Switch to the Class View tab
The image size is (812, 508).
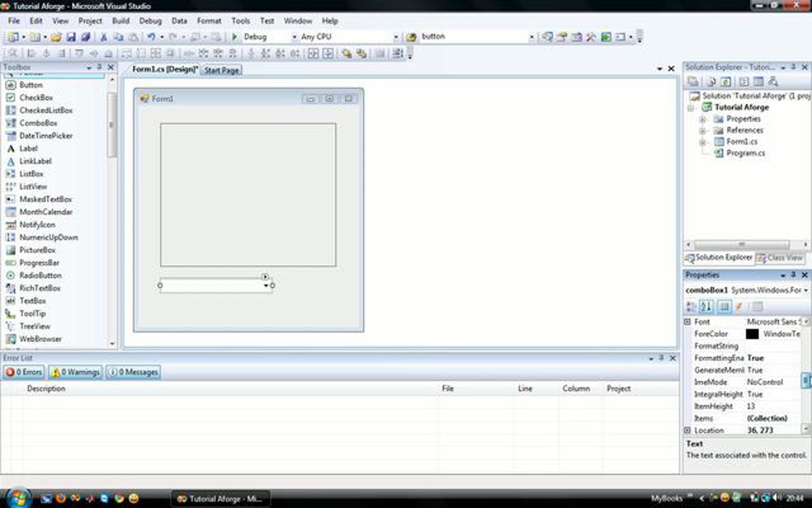[780, 258]
